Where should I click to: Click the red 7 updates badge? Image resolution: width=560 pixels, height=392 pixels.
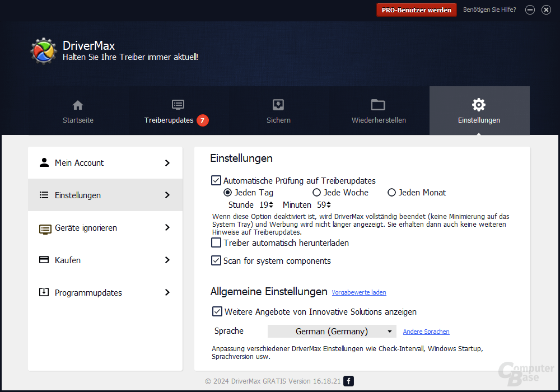(x=203, y=120)
